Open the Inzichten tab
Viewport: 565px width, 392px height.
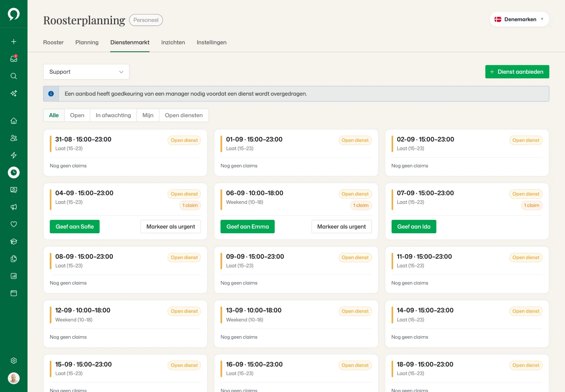[x=173, y=42]
